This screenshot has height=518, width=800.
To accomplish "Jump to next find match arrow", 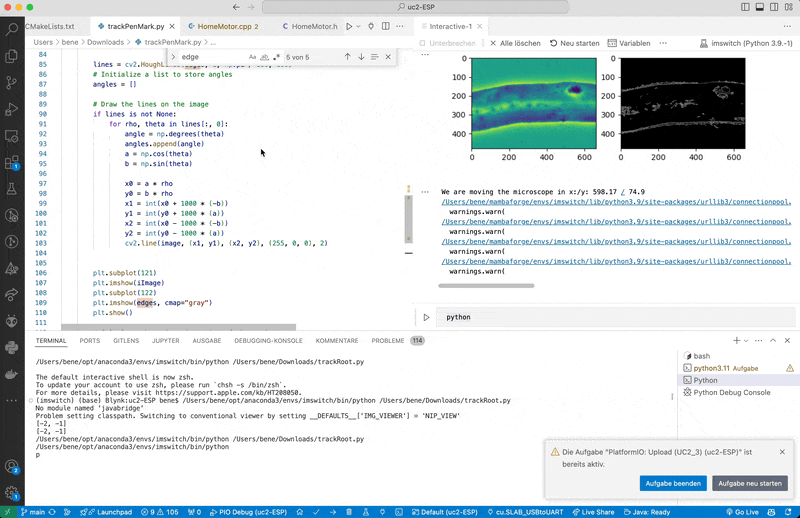I will tap(363, 57).
